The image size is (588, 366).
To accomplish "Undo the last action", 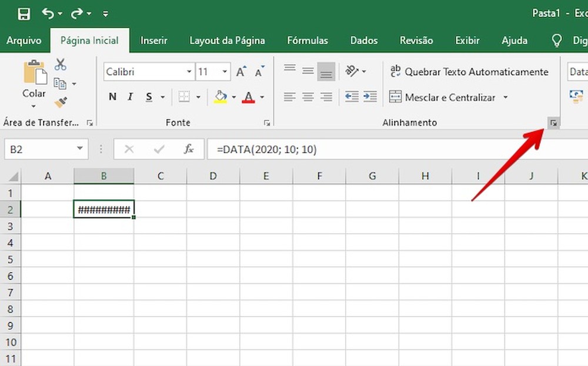I will [48, 14].
